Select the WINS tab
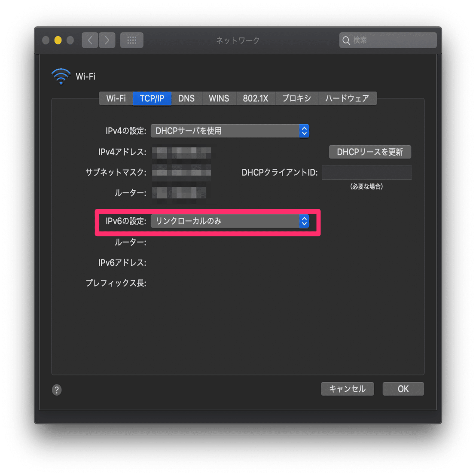The width and height of the screenshot is (476, 476). [x=219, y=98]
